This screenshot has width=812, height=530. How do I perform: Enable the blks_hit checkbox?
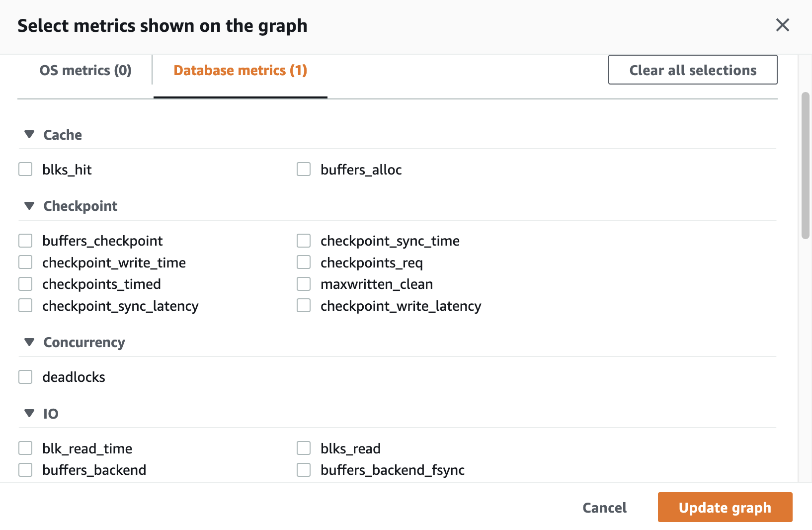25,169
